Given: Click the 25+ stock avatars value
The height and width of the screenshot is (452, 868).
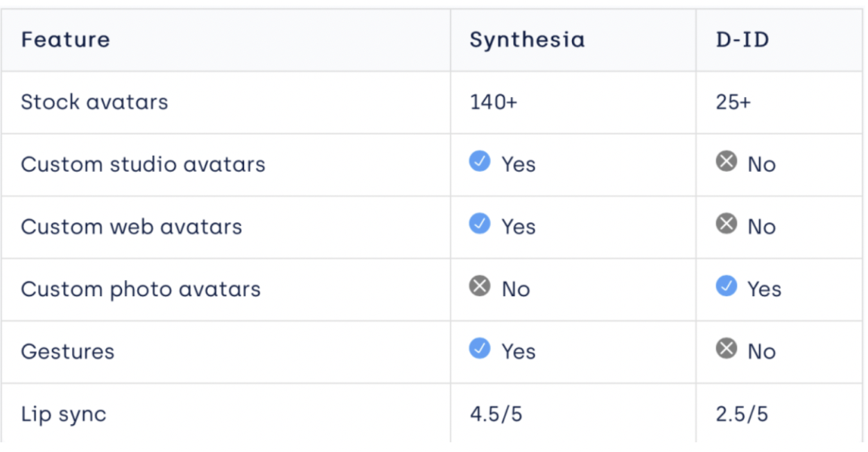Looking at the screenshot, I should pyautogui.click(x=734, y=103).
